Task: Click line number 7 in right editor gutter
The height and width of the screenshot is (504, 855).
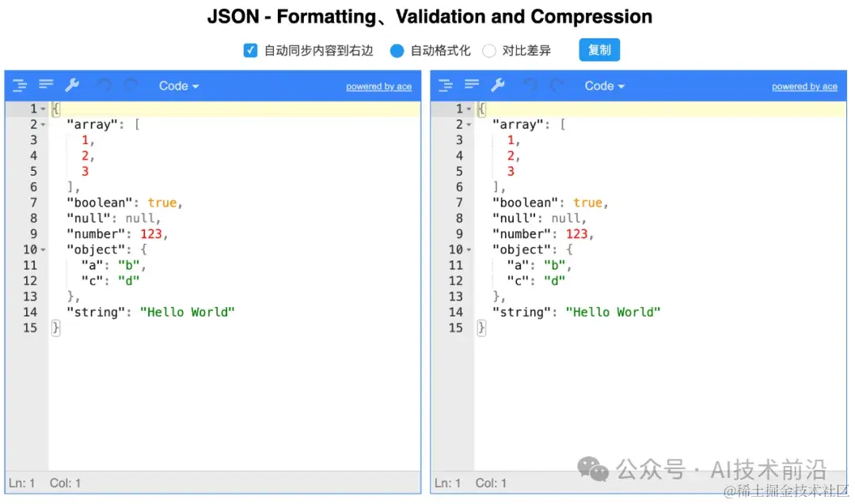Action: 459,203
